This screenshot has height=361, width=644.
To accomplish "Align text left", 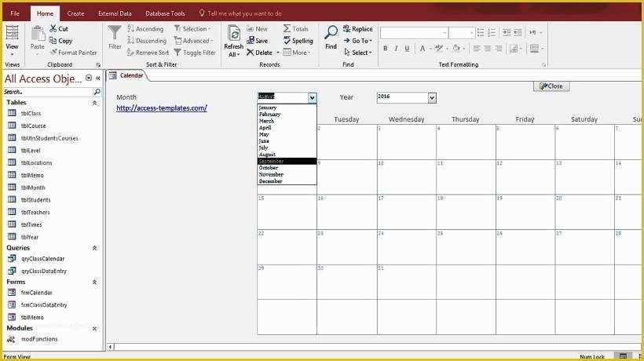I will coord(477,49).
